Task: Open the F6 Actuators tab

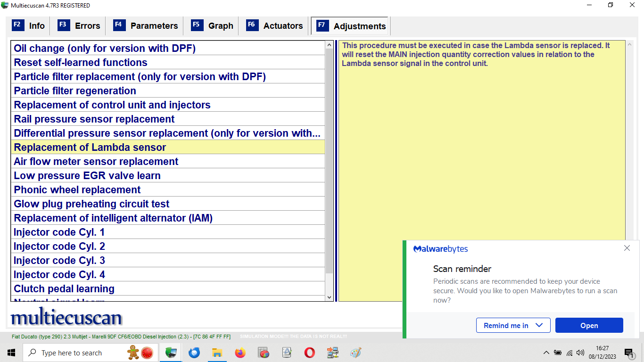Action: coord(274,26)
